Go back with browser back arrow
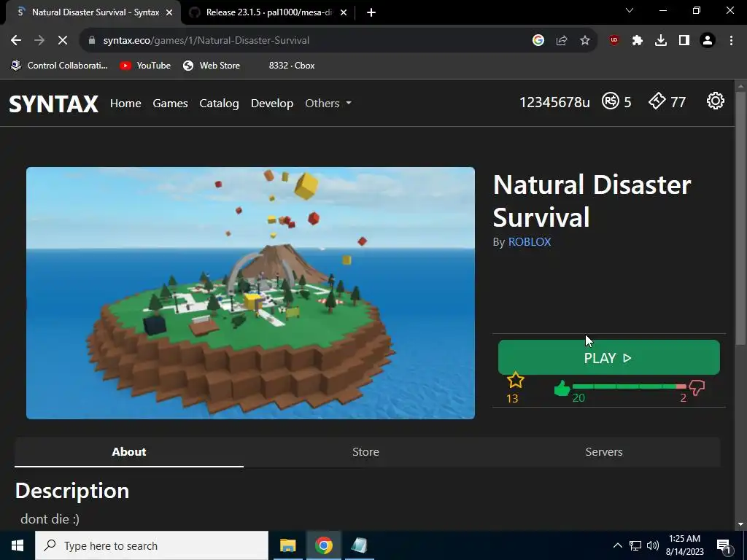The image size is (747, 560). pyautogui.click(x=16, y=41)
